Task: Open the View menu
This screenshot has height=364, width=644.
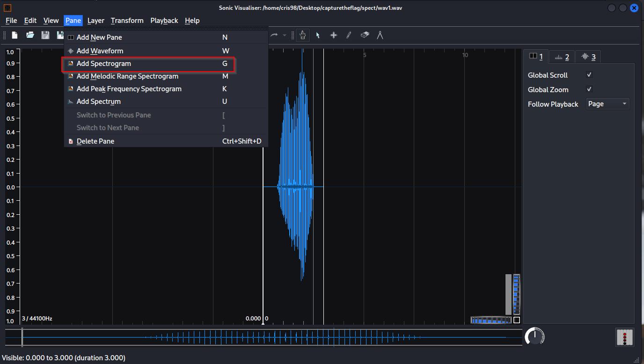Action: [51, 21]
